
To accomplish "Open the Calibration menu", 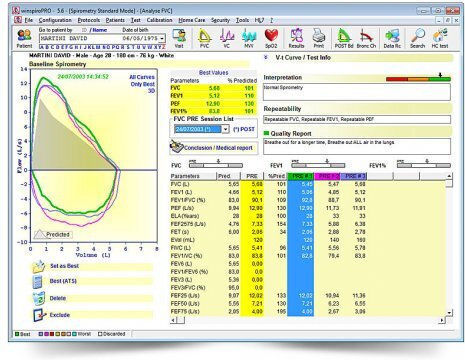I will pos(159,20).
